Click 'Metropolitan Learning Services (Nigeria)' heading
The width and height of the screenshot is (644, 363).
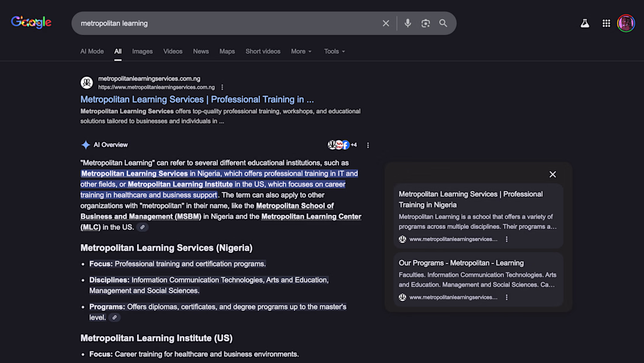pyautogui.click(x=166, y=248)
